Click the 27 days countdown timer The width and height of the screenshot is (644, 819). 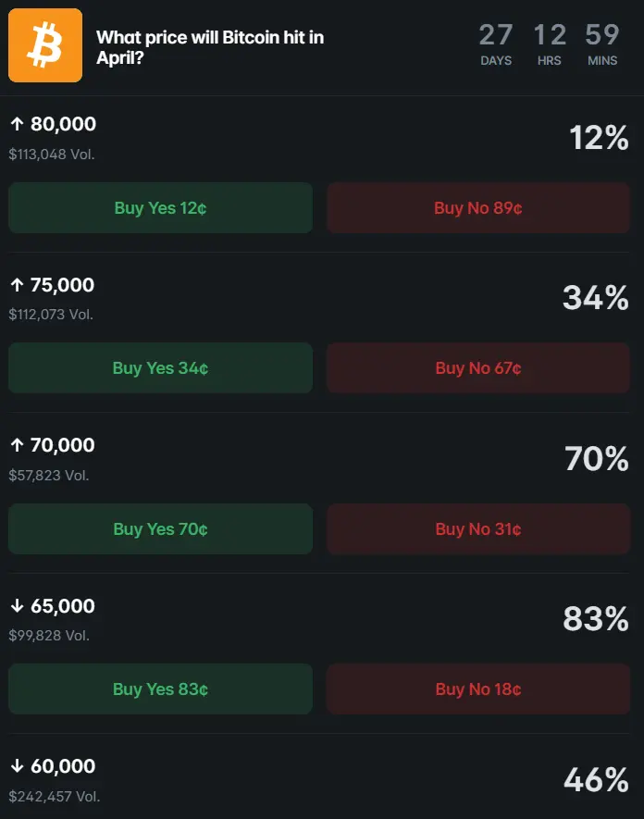[496, 44]
